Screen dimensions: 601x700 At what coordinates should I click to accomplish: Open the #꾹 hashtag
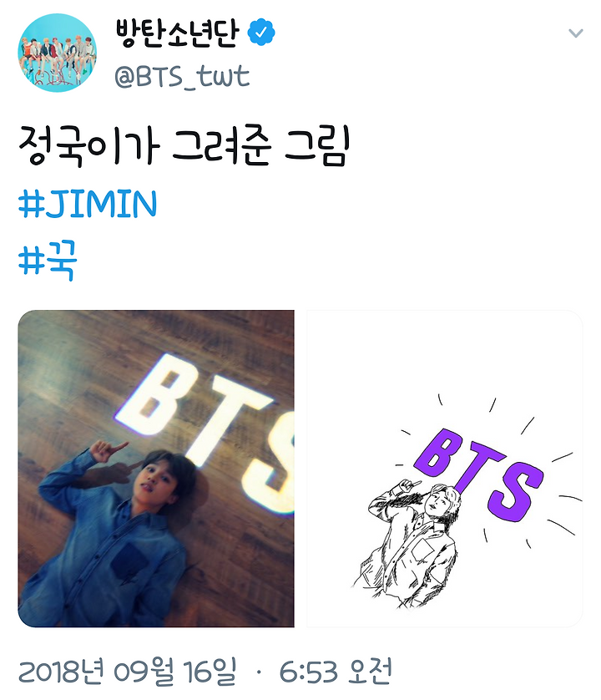[48, 261]
